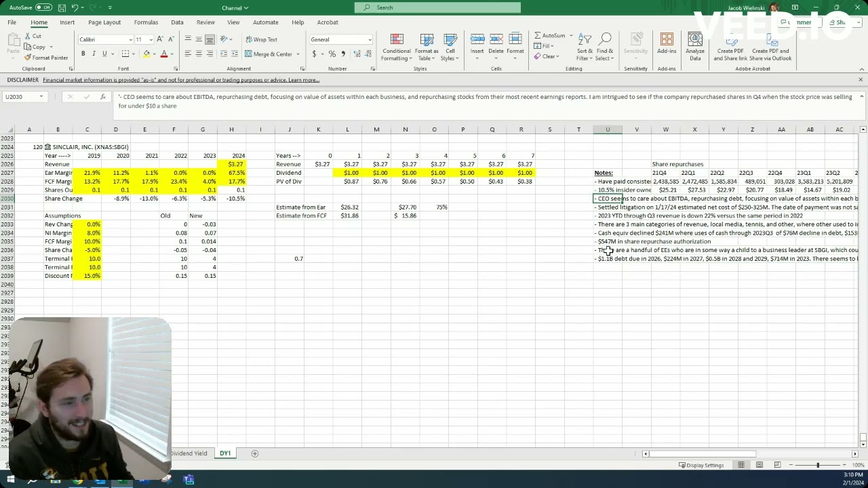Click the AutoSum button

pos(550,35)
